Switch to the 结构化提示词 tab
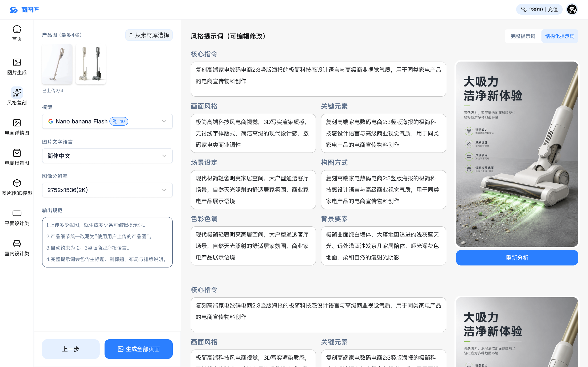 pyautogui.click(x=560, y=36)
